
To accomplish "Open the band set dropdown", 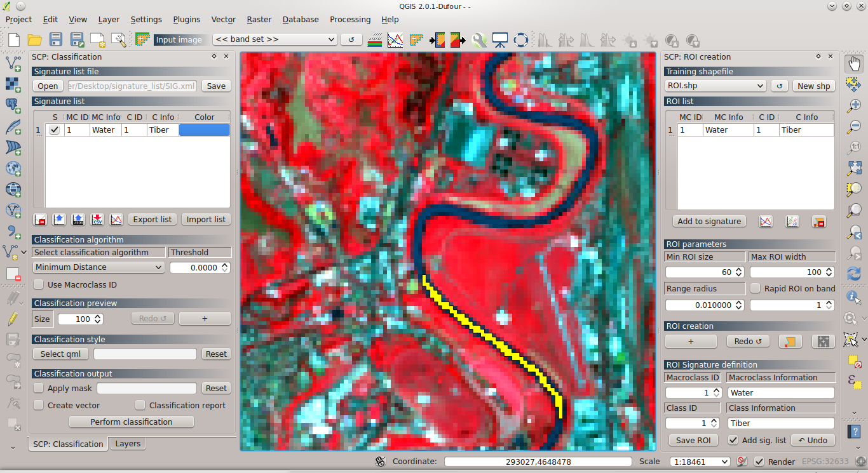I will pyautogui.click(x=273, y=39).
